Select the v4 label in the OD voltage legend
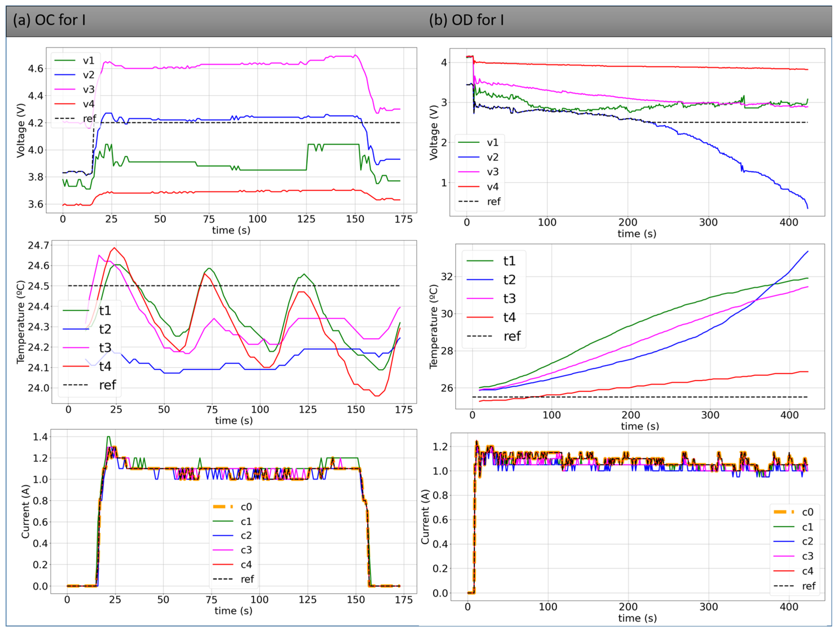 point(493,186)
